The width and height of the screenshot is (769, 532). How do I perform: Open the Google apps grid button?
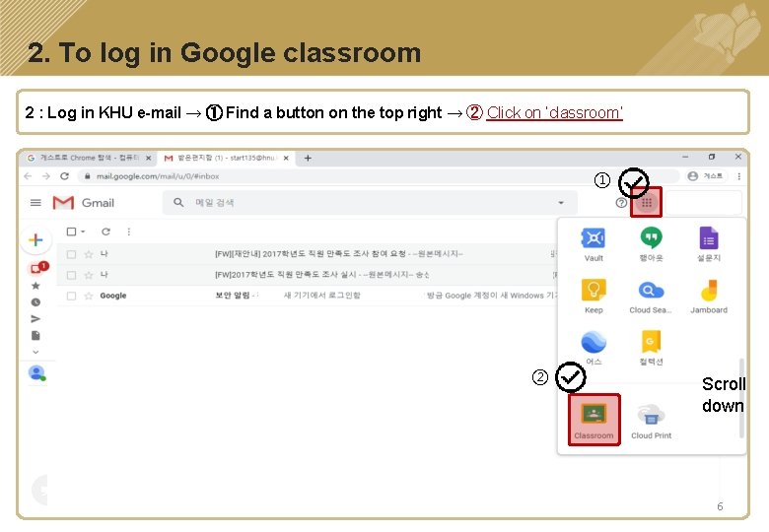tap(647, 202)
